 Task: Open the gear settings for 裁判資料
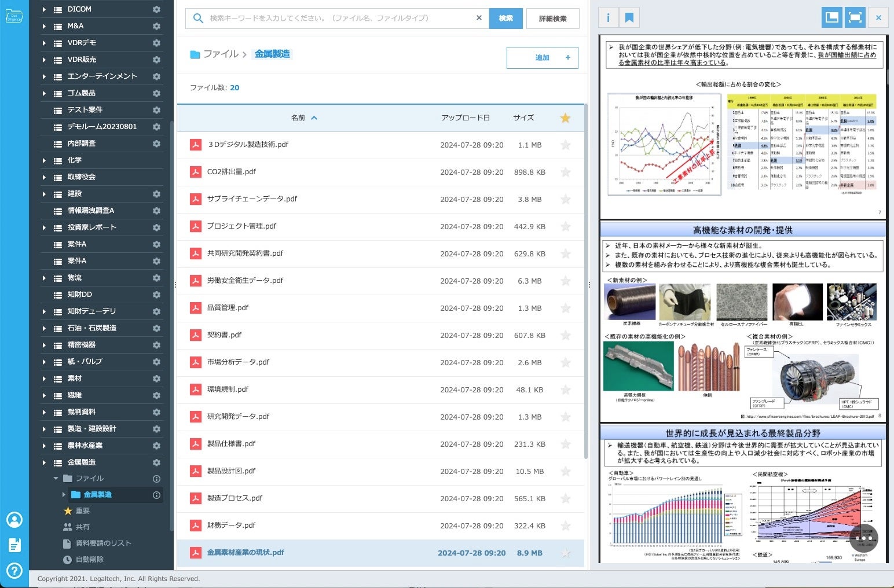(156, 412)
